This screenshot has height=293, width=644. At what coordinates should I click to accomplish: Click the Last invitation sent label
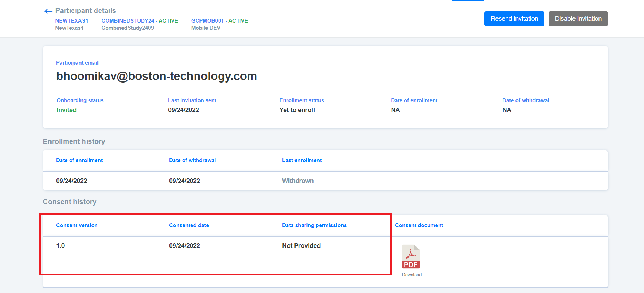(x=192, y=100)
